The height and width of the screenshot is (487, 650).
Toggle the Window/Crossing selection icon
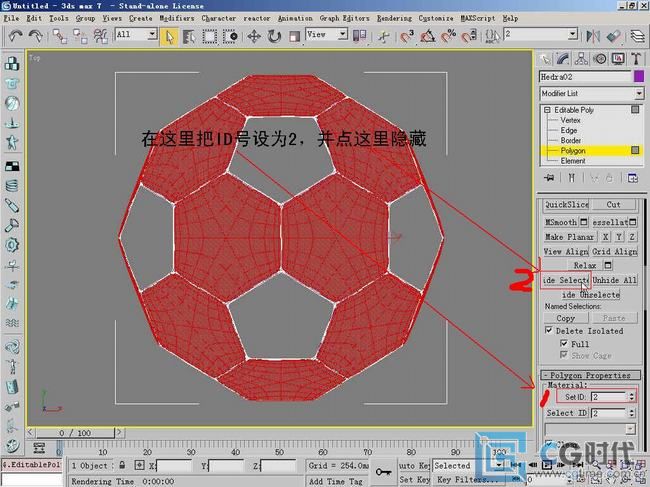[x=230, y=36]
